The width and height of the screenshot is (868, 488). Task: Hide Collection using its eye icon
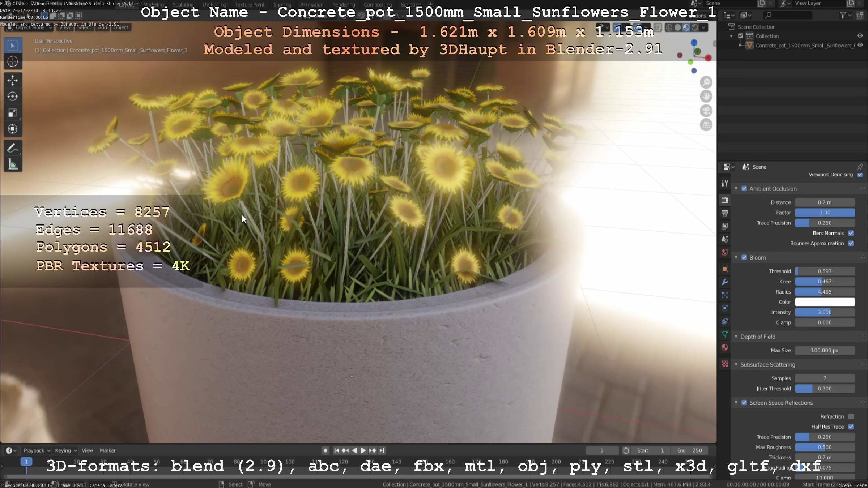(x=860, y=36)
